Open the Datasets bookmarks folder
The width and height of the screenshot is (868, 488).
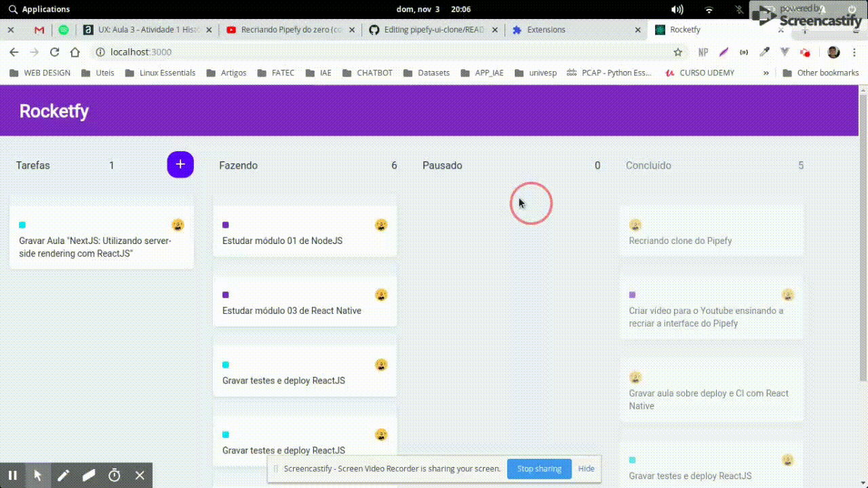427,73
